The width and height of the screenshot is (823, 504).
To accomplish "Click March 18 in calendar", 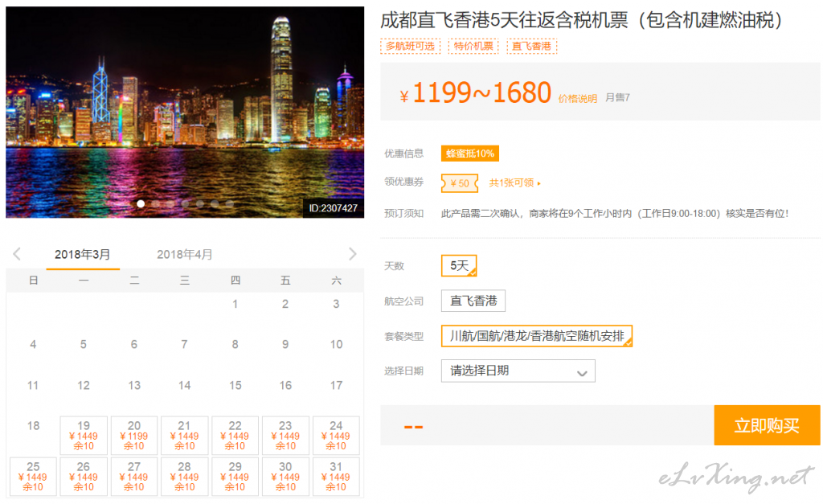I will (x=33, y=426).
